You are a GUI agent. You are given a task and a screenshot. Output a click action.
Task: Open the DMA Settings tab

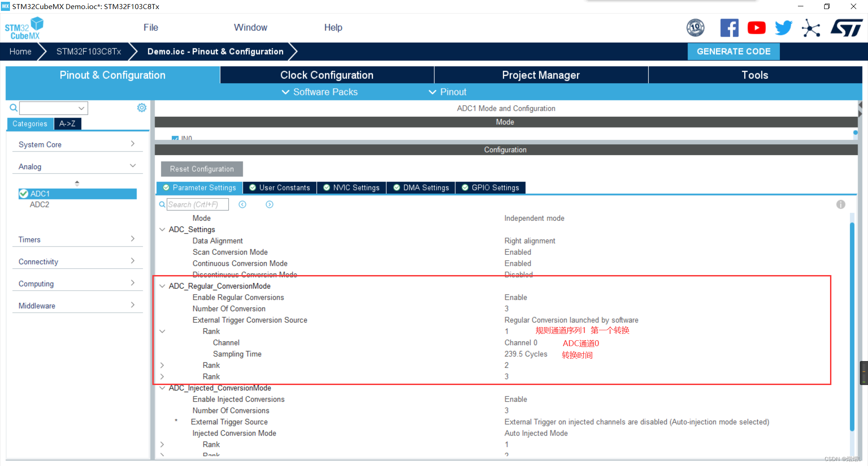click(x=421, y=188)
